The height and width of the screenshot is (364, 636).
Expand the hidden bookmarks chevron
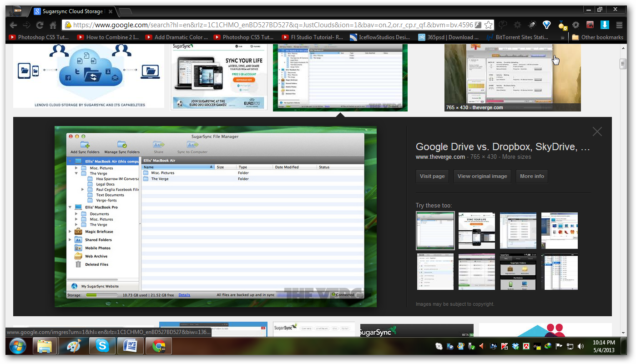(563, 38)
